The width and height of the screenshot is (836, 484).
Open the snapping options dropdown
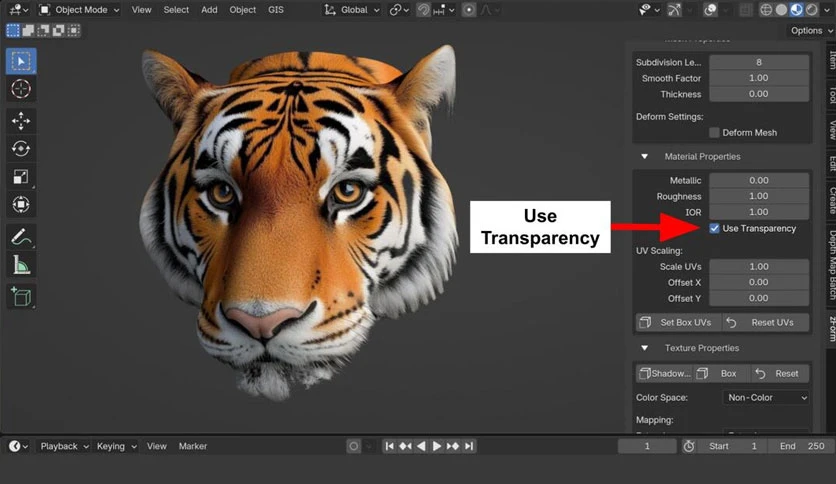(x=444, y=10)
